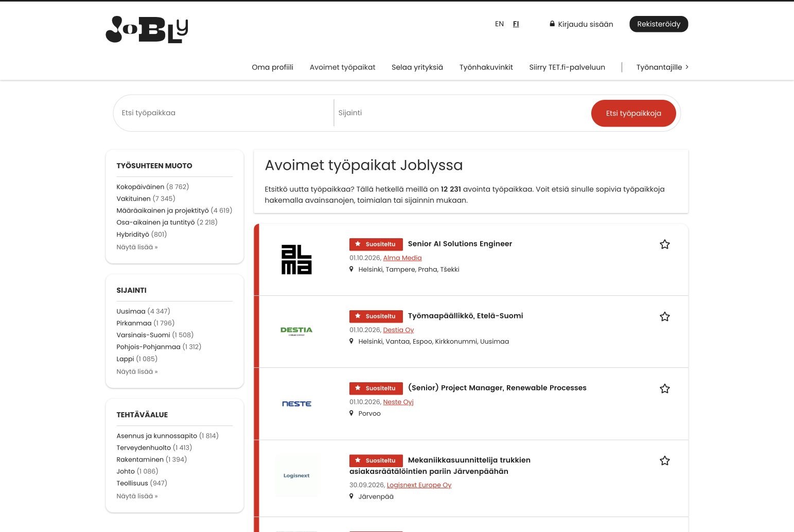Favorite the Mekaniikkasuunnittelija job via star
This screenshot has width=794, height=532.
click(x=665, y=460)
